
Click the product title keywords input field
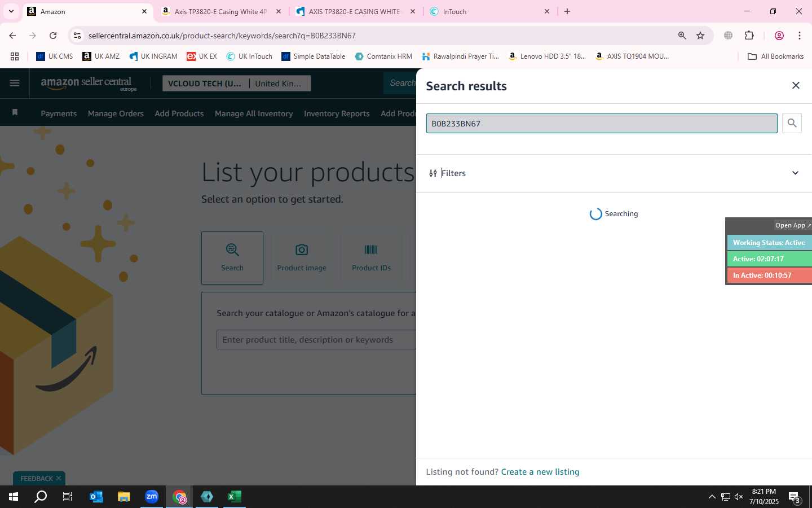316,340
